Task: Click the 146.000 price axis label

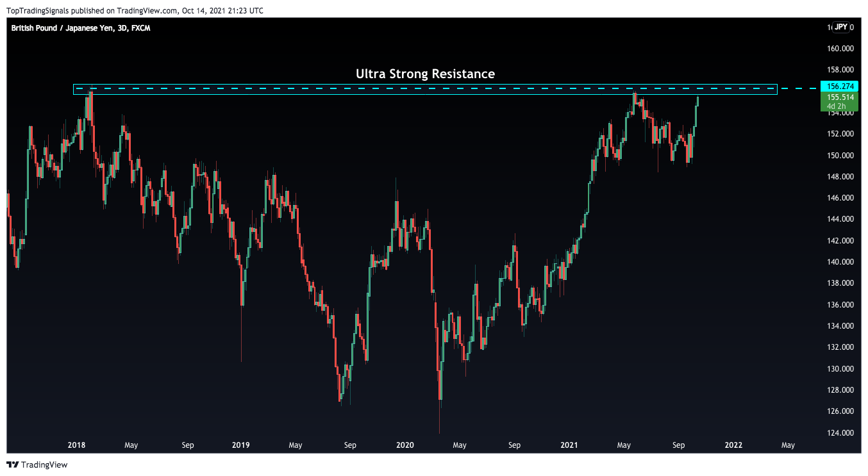Action: 840,198
